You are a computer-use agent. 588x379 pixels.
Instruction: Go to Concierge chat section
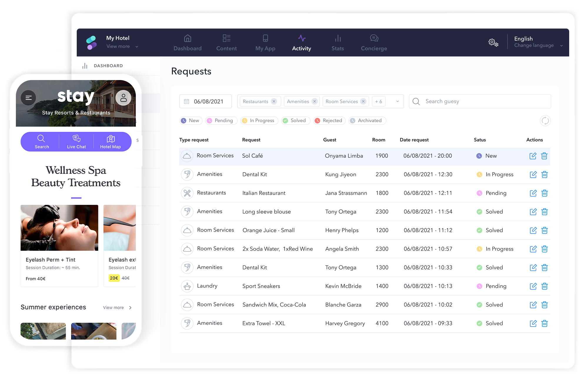tap(374, 43)
